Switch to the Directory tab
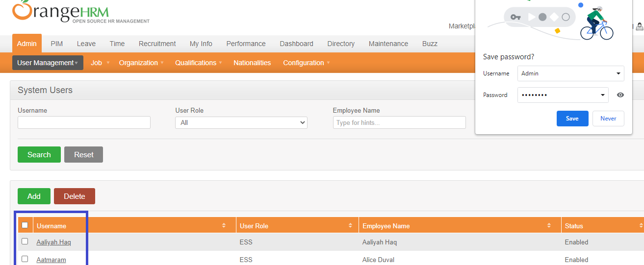 coord(341,44)
